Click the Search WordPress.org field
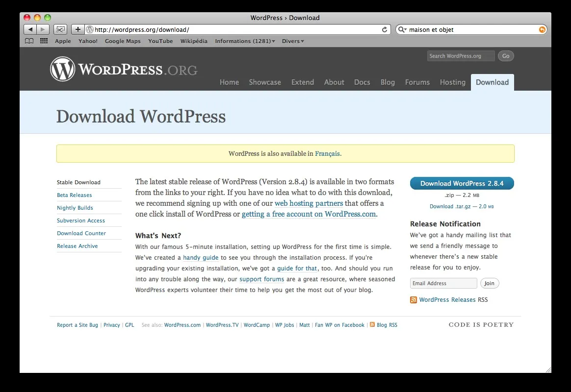The image size is (571, 392). click(x=461, y=56)
